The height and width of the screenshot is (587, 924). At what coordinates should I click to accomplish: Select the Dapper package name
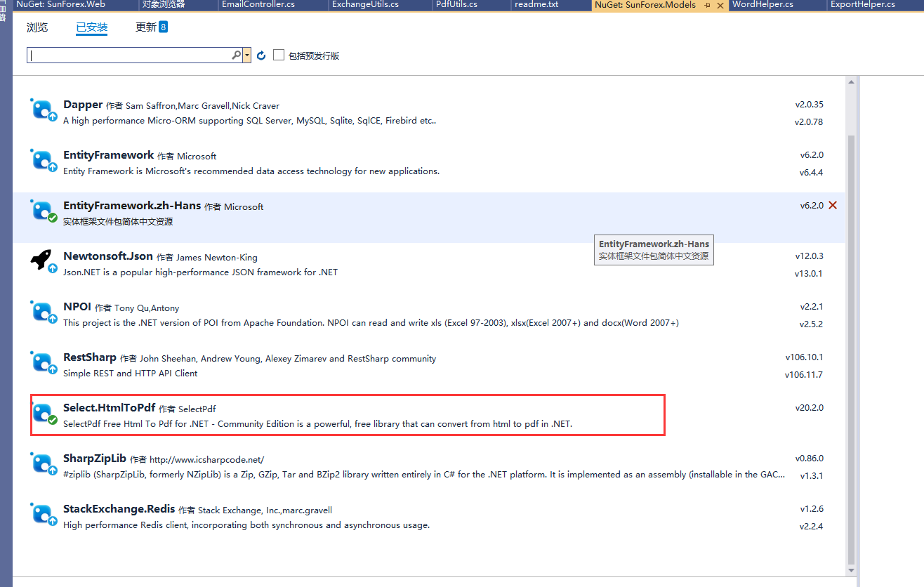83,105
